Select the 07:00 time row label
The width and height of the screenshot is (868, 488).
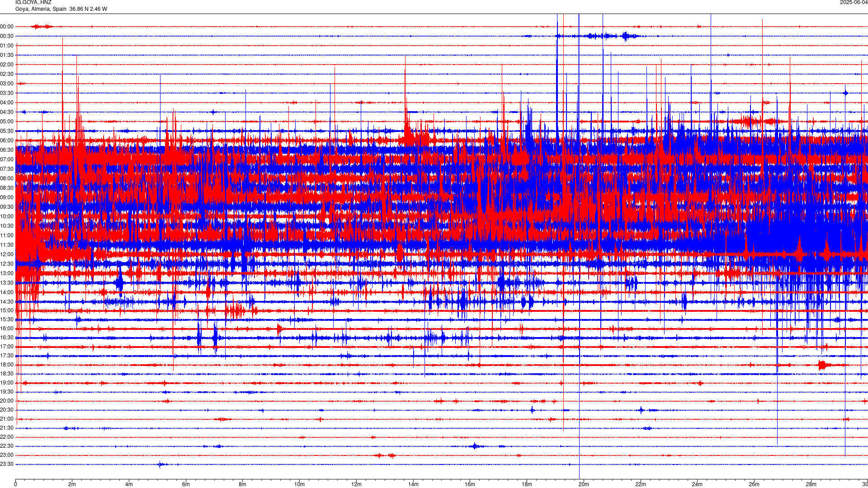coord(7,160)
